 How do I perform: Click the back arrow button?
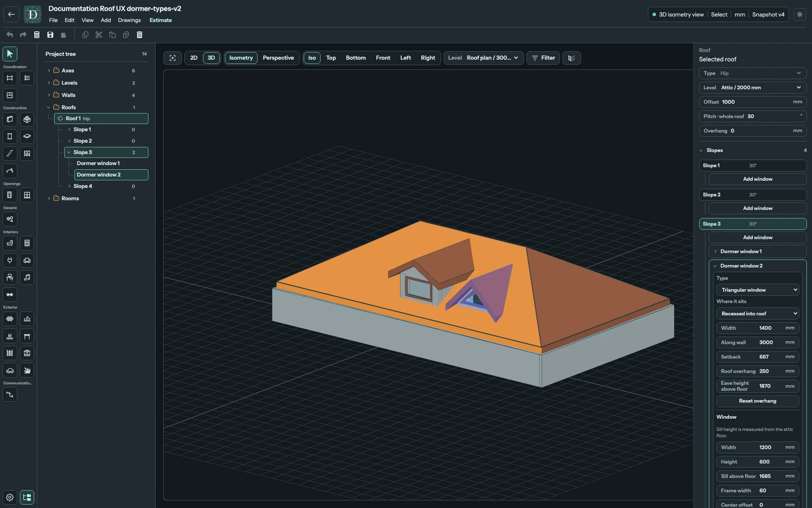tap(11, 14)
